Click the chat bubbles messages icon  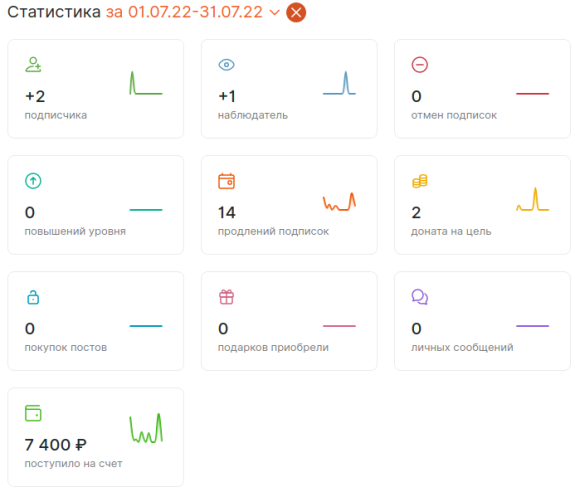pos(420,297)
